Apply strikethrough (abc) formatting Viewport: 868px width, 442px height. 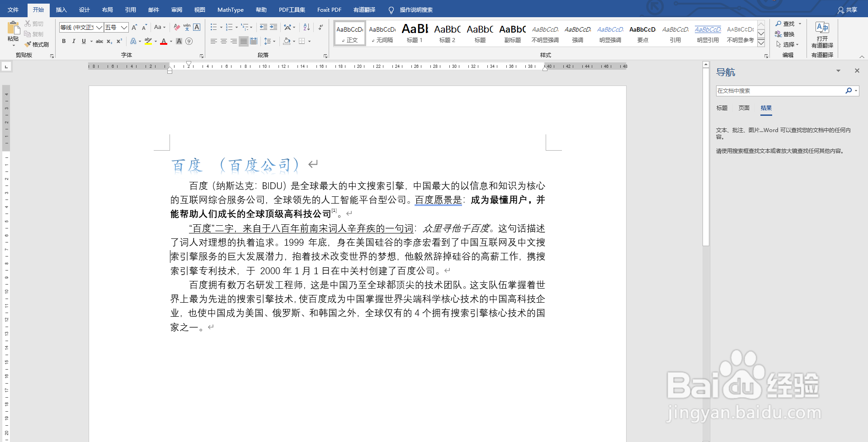pos(99,41)
